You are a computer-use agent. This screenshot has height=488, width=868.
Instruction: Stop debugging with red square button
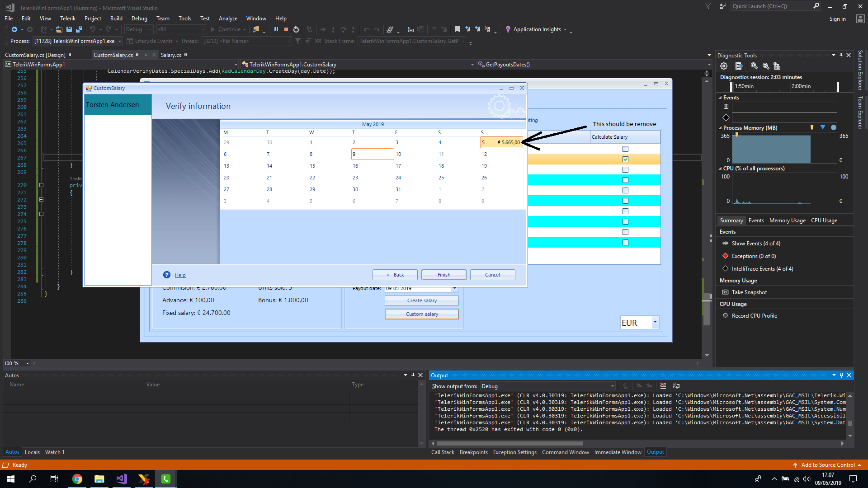(286, 29)
